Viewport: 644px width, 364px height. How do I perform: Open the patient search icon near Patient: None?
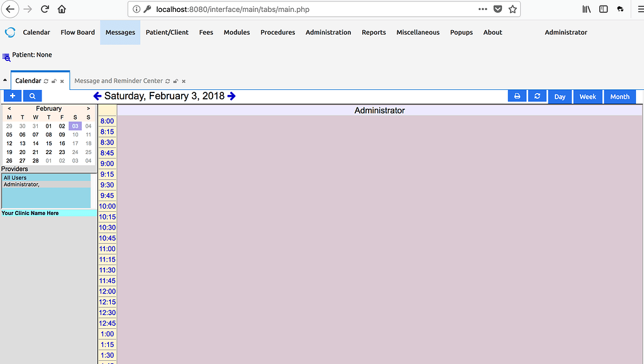point(6,55)
